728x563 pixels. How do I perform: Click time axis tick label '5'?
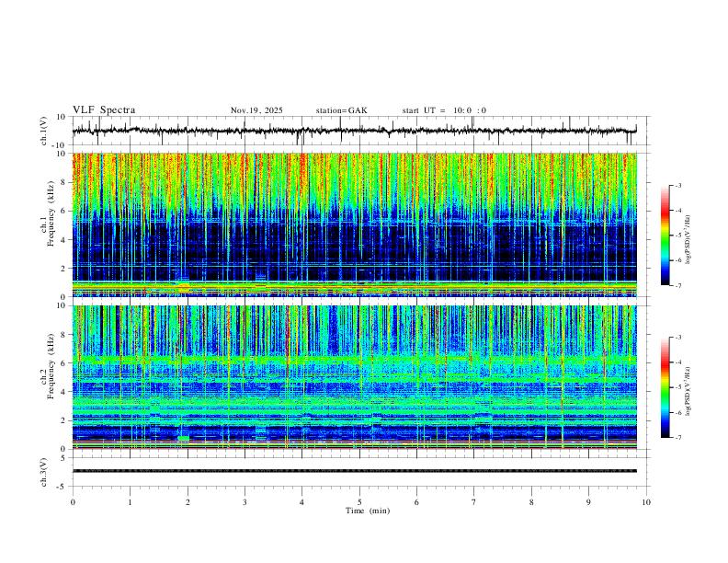359,502
